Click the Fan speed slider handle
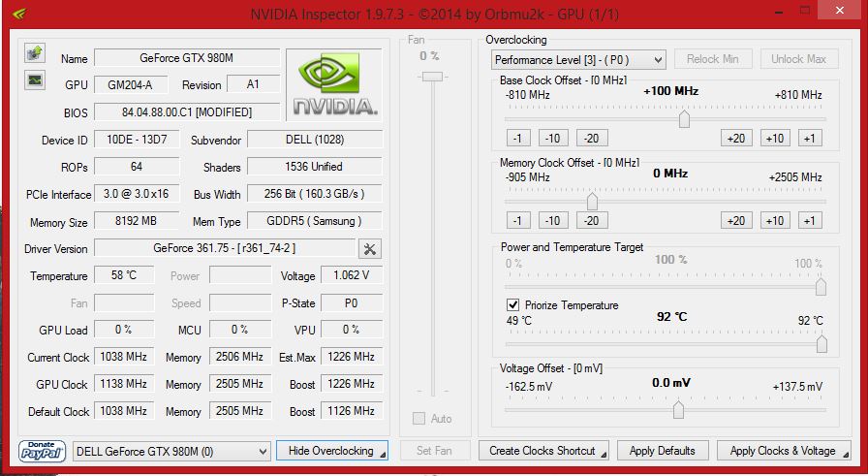Image resolution: width=868 pixels, height=476 pixels. [432, 77]
